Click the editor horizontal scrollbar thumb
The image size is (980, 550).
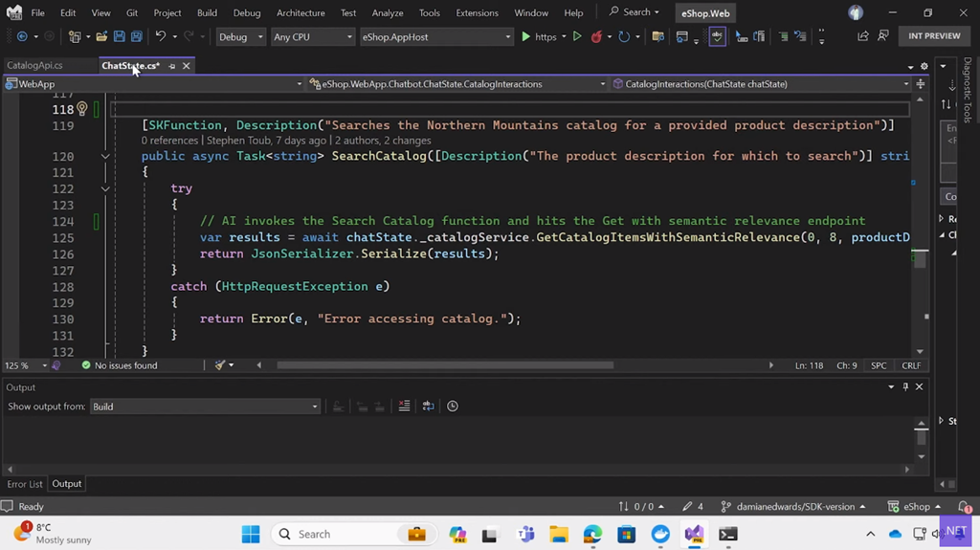click(x=444, y=364)
